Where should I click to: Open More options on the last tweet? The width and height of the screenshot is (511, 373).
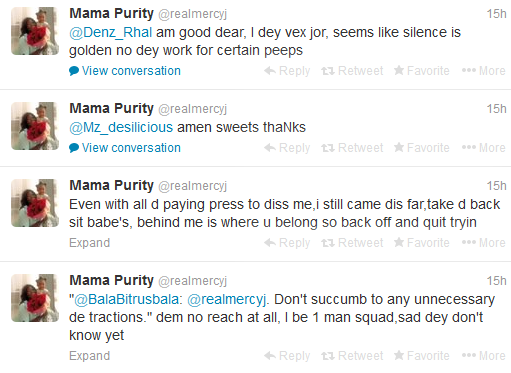tap(483, 356)
